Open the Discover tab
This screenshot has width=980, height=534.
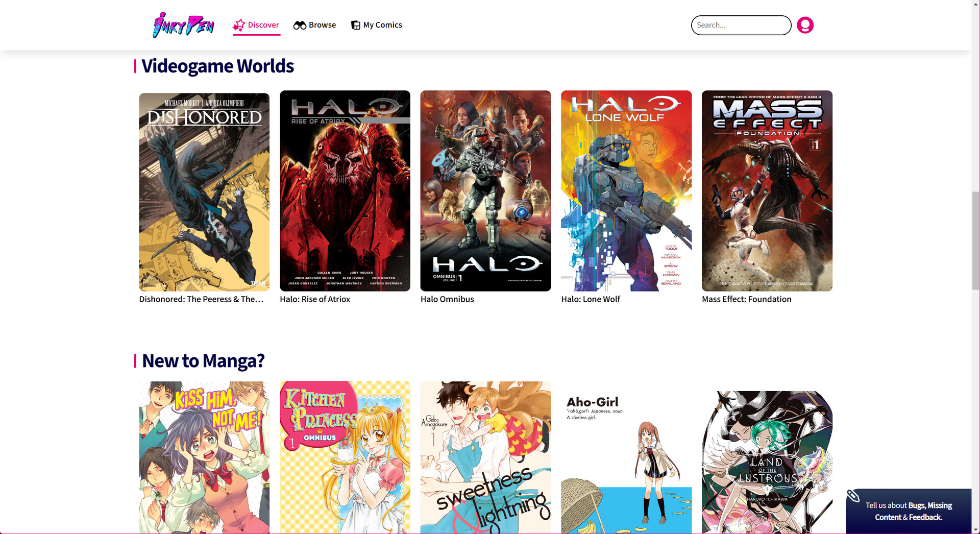click(256, 25)
